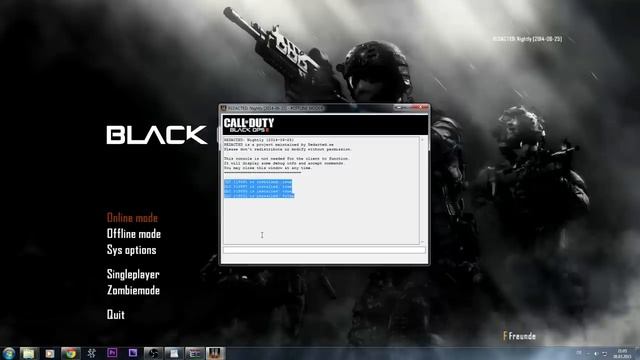The height and width of the screenshot is (360, 640).
Task: Open the white snowflake-like taskbar icon
Action: click(91, 353)
